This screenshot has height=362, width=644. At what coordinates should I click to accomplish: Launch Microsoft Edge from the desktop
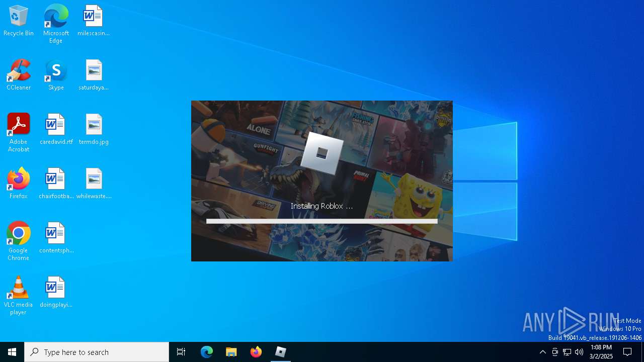point(56,24)
